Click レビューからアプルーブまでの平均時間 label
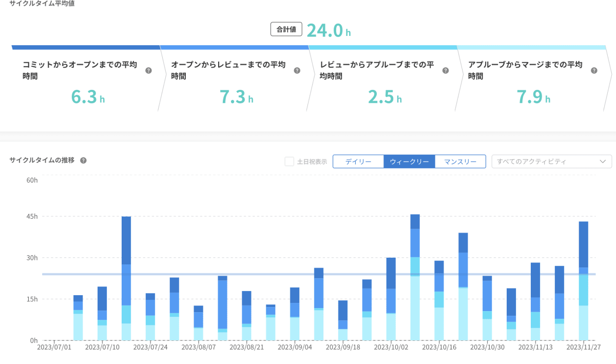This screenshot has height=364, width=616. (377, 70)
